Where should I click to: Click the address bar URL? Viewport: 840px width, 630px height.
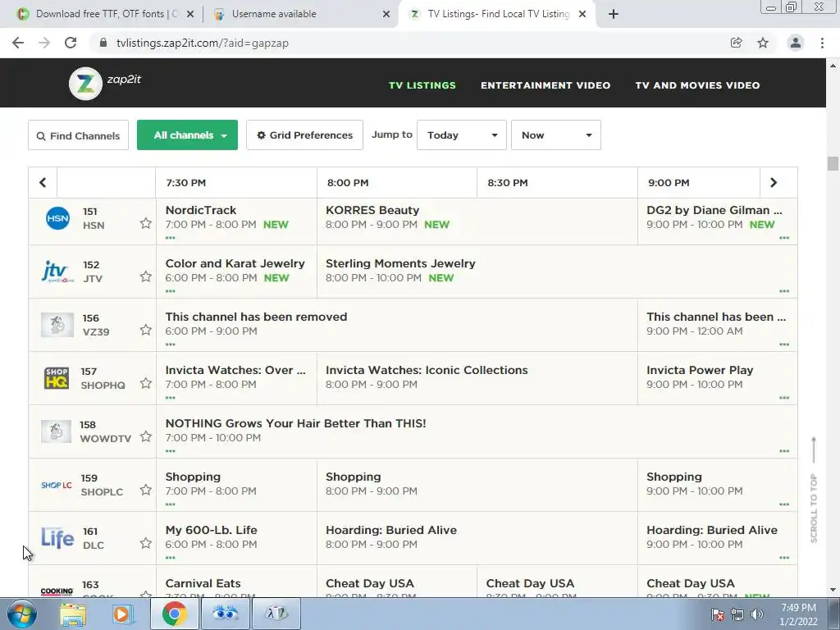point(202,43)
